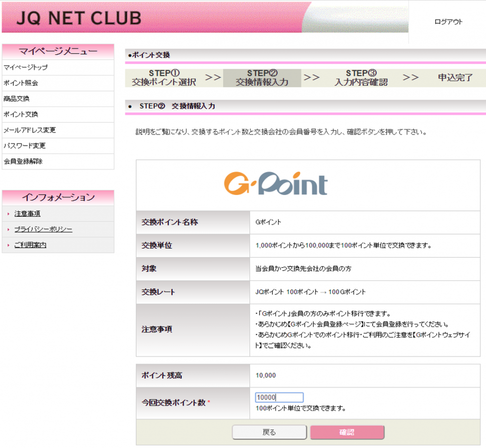Click the G-Point logo image
Screen dimensions: 486x448
pos(276,183)
